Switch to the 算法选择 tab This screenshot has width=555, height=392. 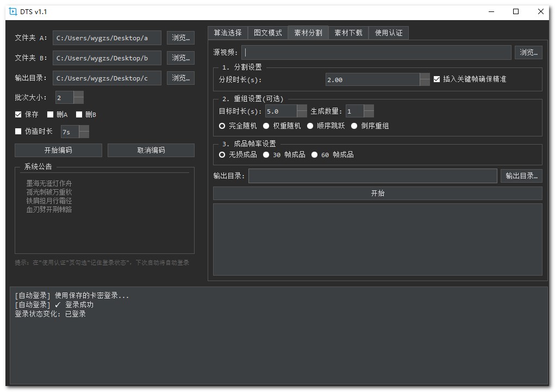coord(227,33)
